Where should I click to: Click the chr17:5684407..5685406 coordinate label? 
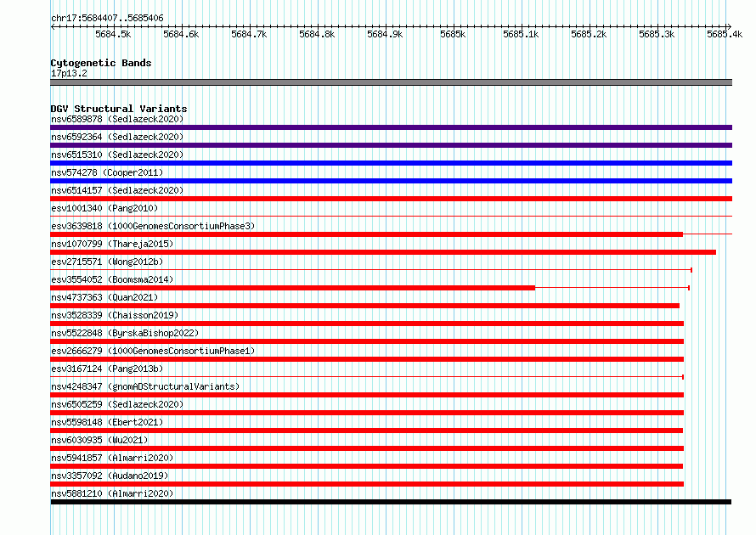[x=107, y=19]
